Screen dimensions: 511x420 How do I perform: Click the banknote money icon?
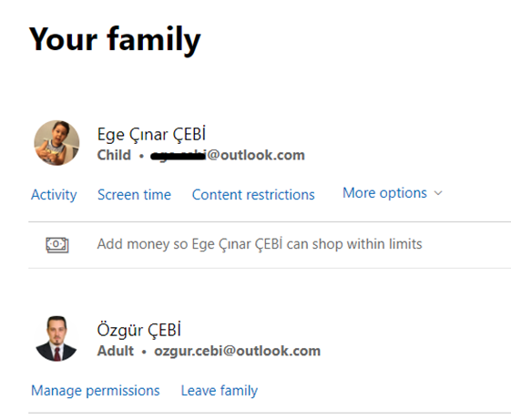[x=57, y=245]
